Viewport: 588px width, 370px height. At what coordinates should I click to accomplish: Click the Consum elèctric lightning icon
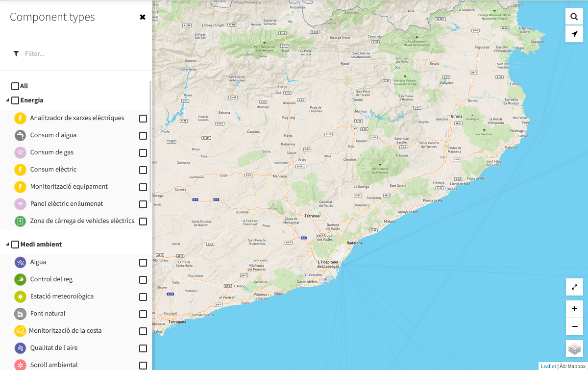point(20,170)
